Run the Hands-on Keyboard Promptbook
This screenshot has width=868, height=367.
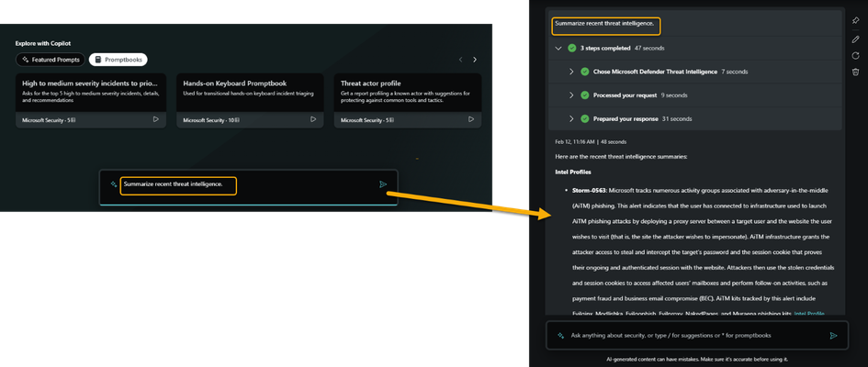[313, 119]
